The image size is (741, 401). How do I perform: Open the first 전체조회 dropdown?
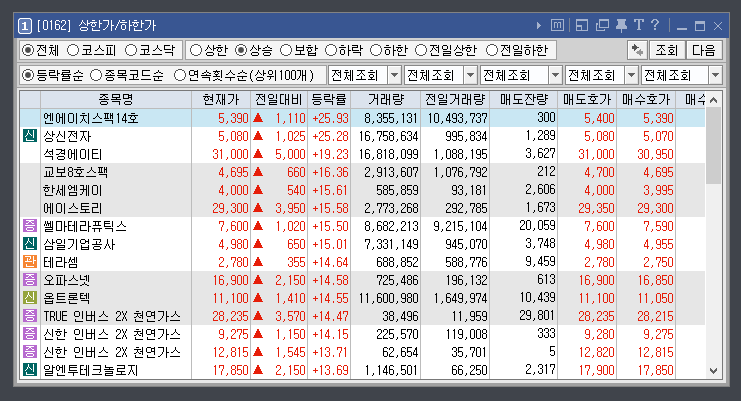coord(365,75)
